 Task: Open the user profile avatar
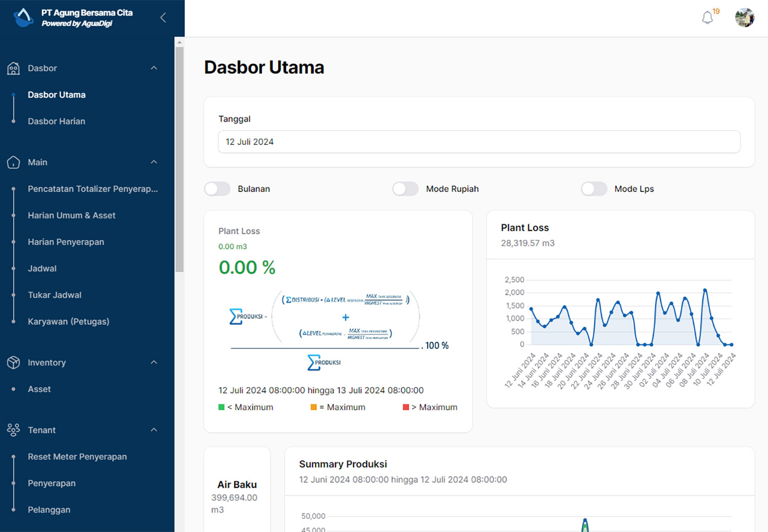744,18
